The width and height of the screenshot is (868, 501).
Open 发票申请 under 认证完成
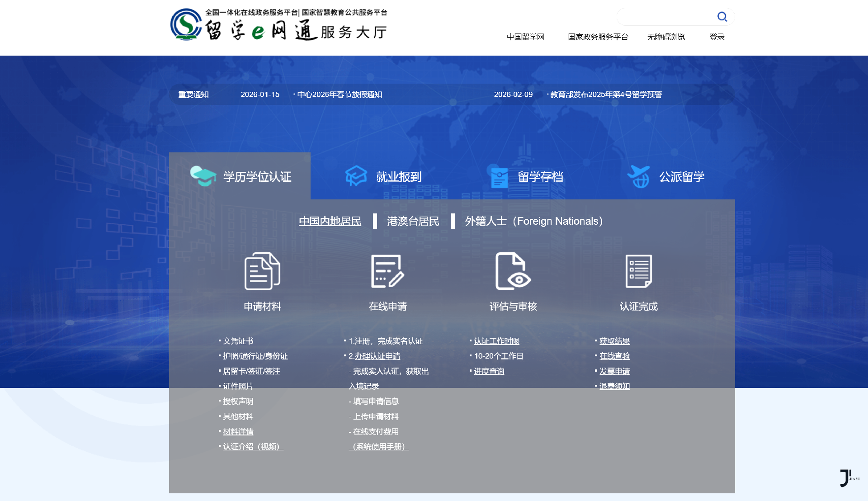click(x=615, y=371)
